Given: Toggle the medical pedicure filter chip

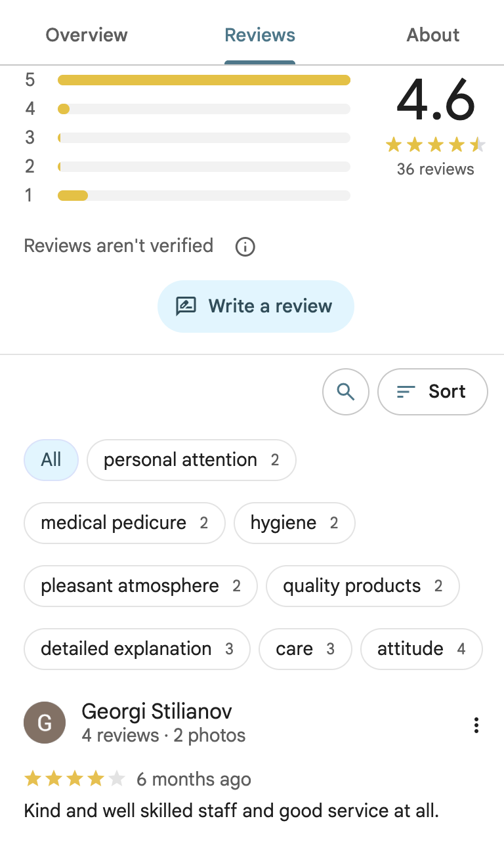Looking at the screenshot, I should pos(125,523).
